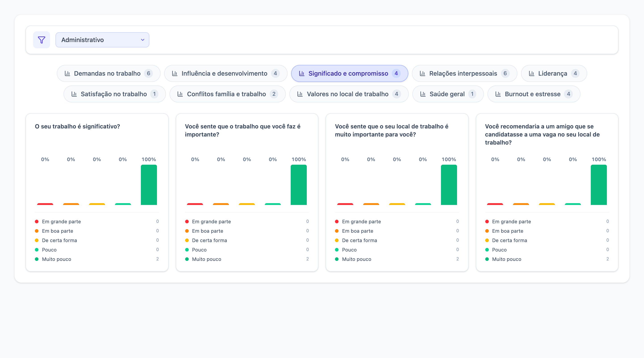Click chart icon on Demandas no trabalho
The width and height of the screenshot is (644, 358).
pos(67,73)
